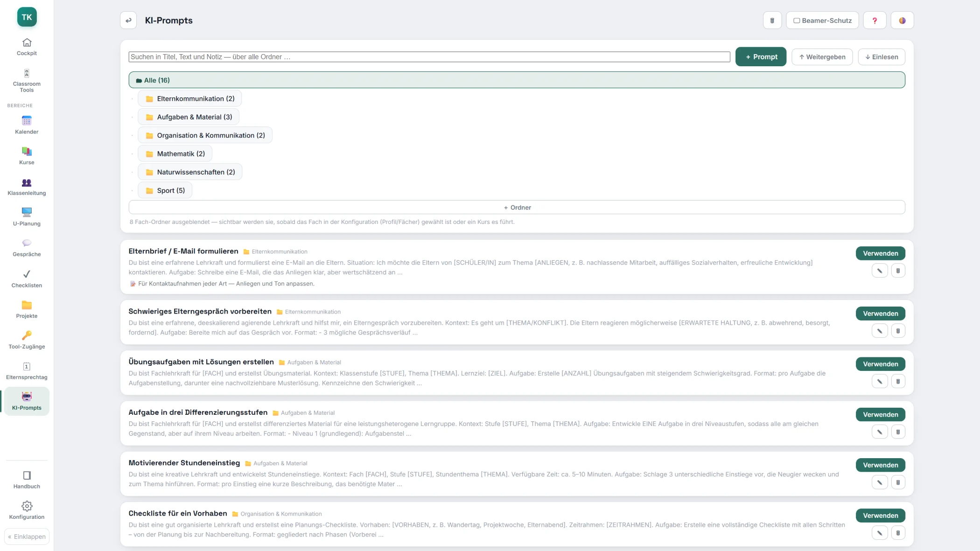Viewport: 980px width, 551px height.
Task: Delete the Schwieriges Elterngespräch vorbereiten prompt
Action: pyautogui.click(x=898, y=331)
